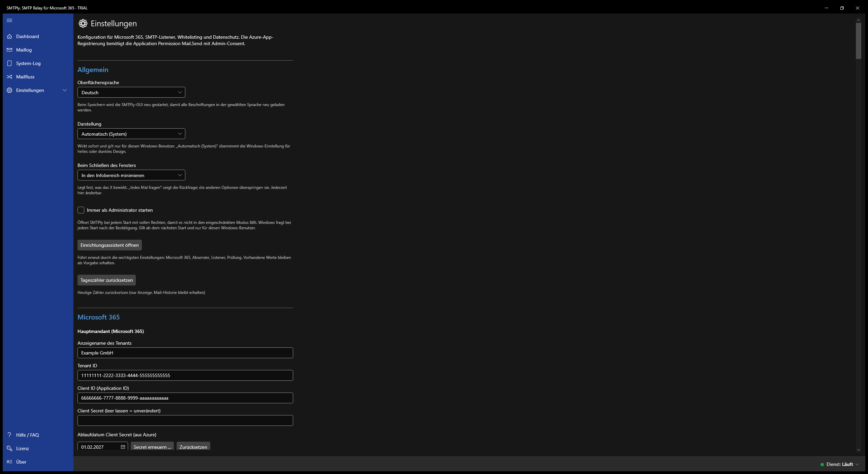Open the Lizenz page
The height and width of the screenshot is (474, 868).
38,448
